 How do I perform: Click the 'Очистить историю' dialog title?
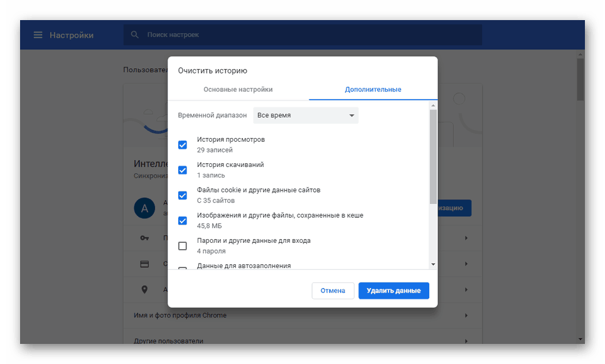212,71
